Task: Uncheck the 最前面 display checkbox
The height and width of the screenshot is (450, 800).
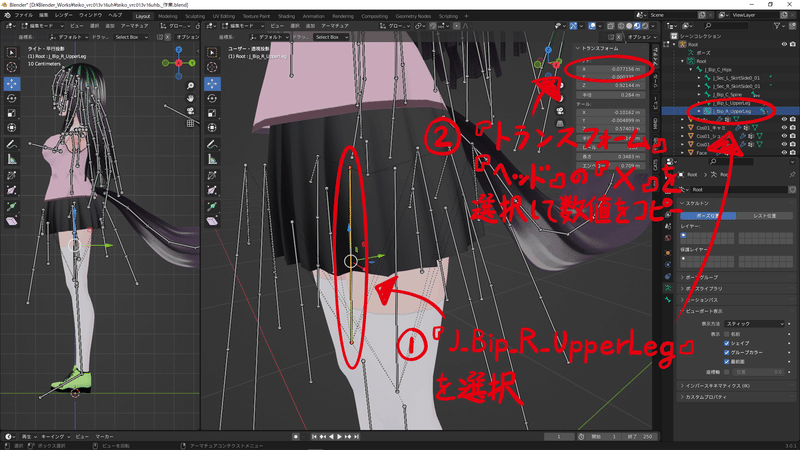Action: 727,362
